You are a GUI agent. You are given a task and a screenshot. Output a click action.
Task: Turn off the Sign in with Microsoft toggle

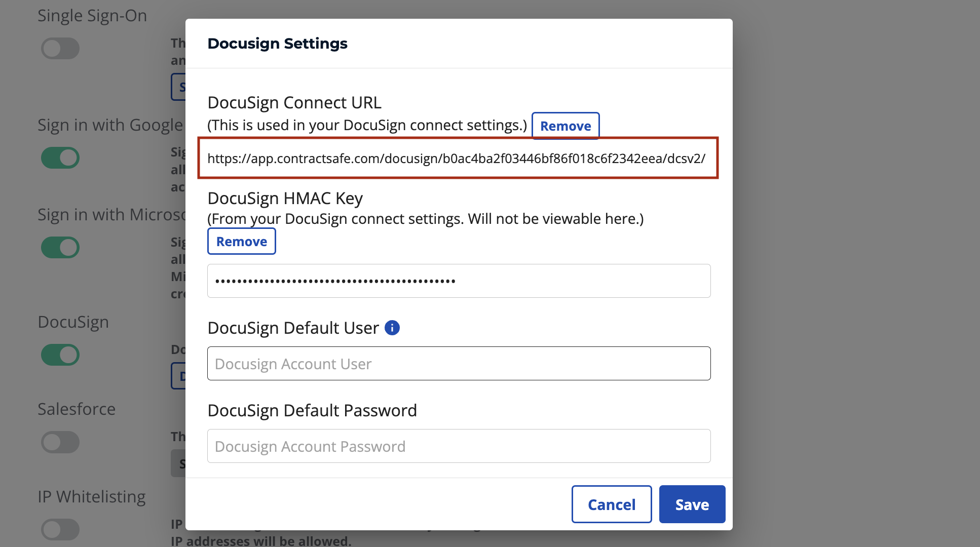point(60,247)
